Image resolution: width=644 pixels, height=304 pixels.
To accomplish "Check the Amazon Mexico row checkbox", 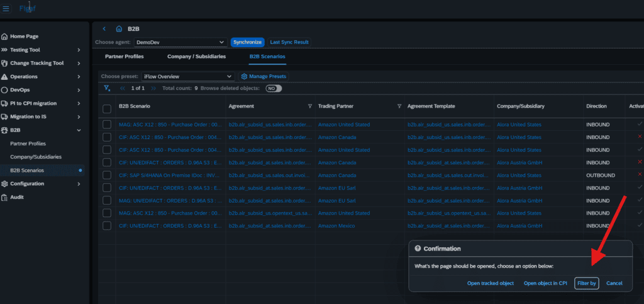I will point(107,226).
